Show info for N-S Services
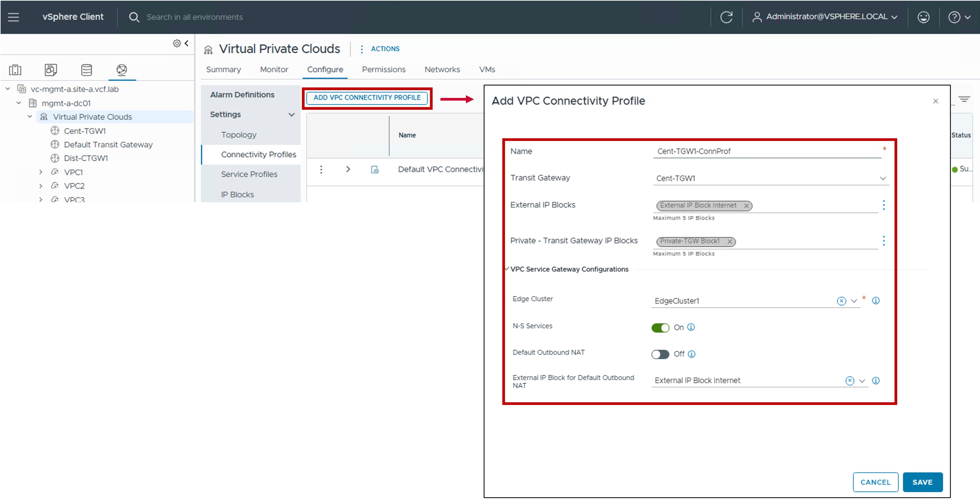The image size is (980, 499). 691,327
